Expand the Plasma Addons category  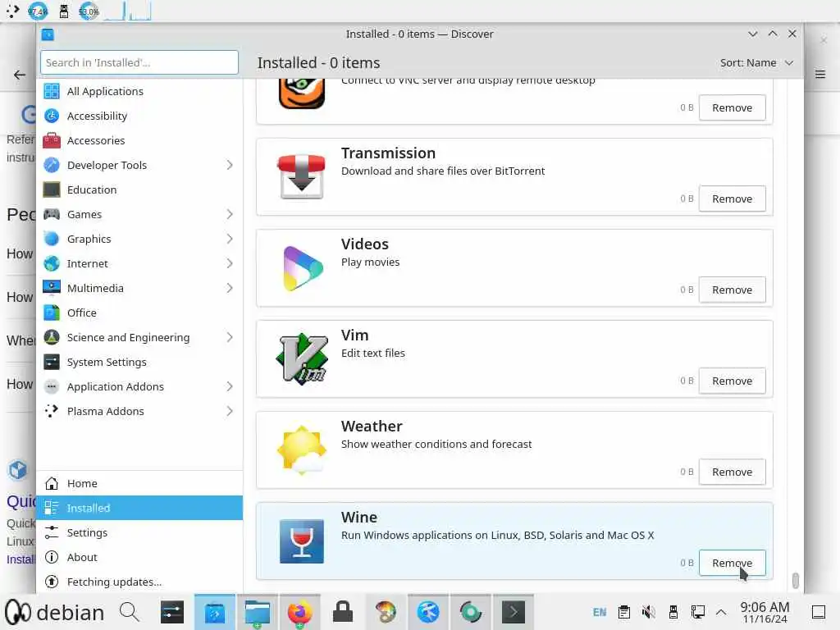230,412
